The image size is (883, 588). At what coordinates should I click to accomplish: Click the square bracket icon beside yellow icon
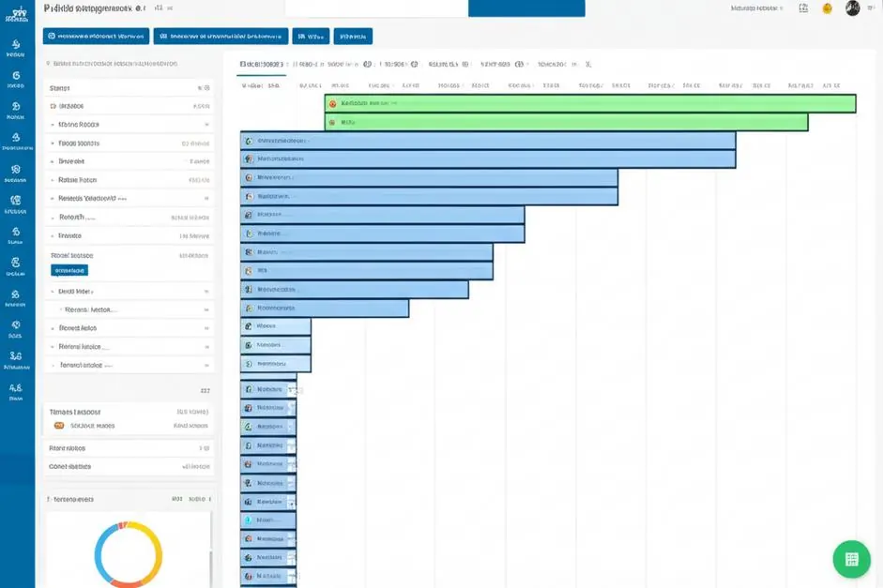point(803,8)
